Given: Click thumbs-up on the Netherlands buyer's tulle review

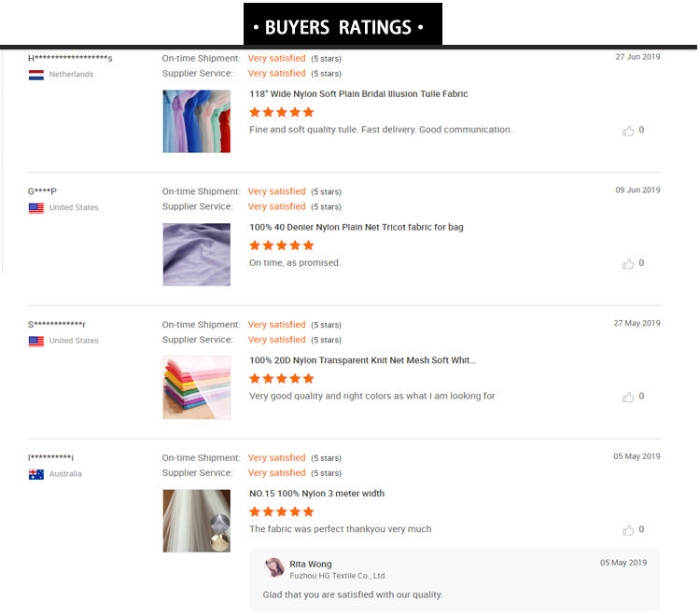Looking at the screenshot, I should click(x=629, y=131).
